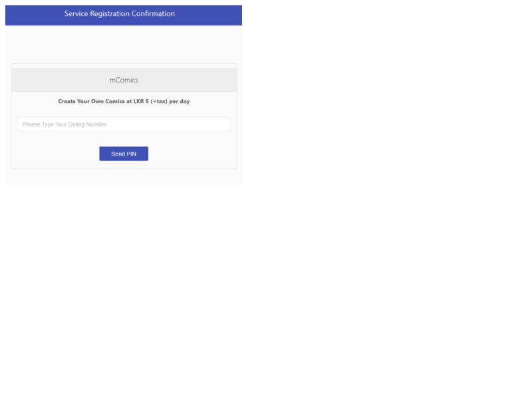
Task: Submit the form using Send PIN
Action: pyautogui.click(x=124, y=154)
